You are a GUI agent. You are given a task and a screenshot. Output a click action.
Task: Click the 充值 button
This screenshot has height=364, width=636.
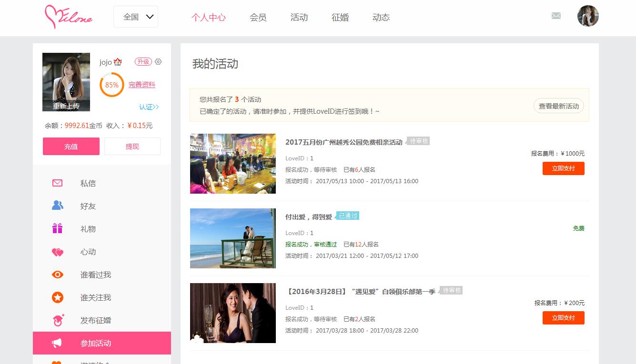coord(71,146)
